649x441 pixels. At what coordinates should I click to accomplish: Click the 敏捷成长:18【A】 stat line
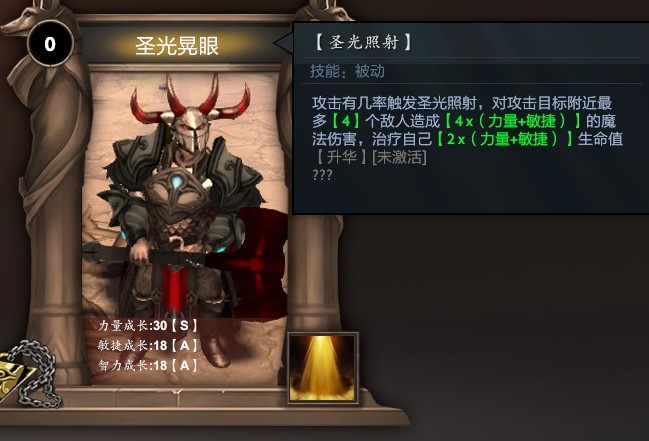148,345
